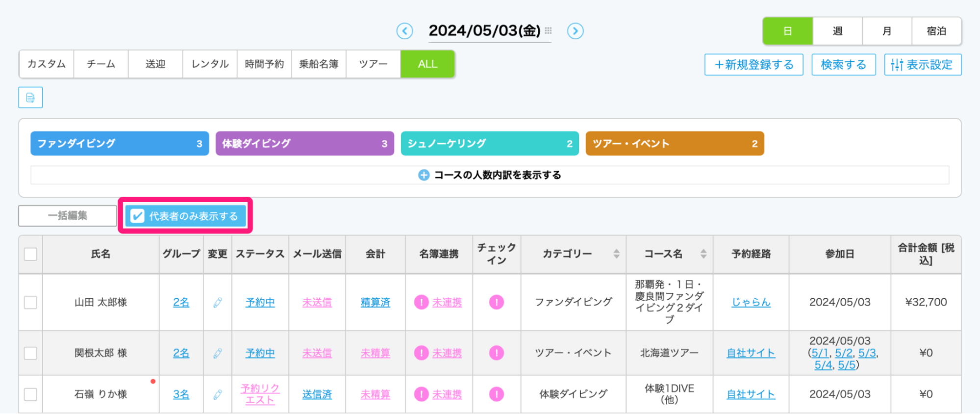Switch to 月 view tab

pyautogui.click(x=887, y=31)
